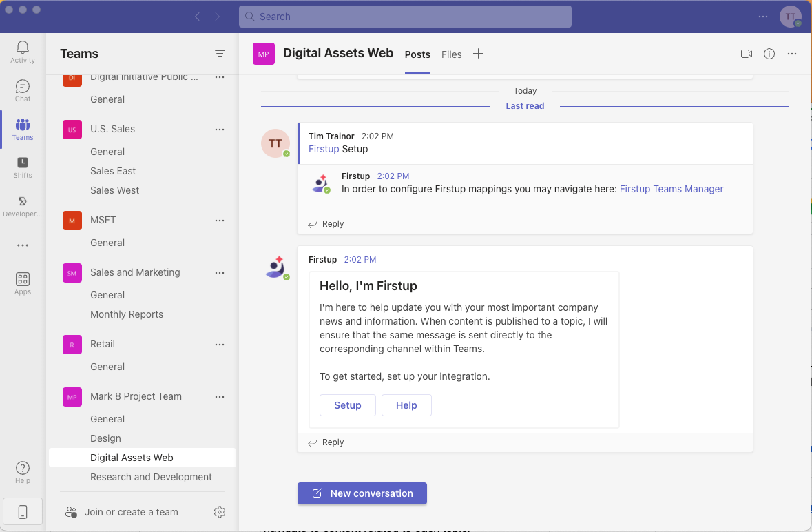
Task: Open the Firstup Teams Manager link
Action: tap(672, 189)
